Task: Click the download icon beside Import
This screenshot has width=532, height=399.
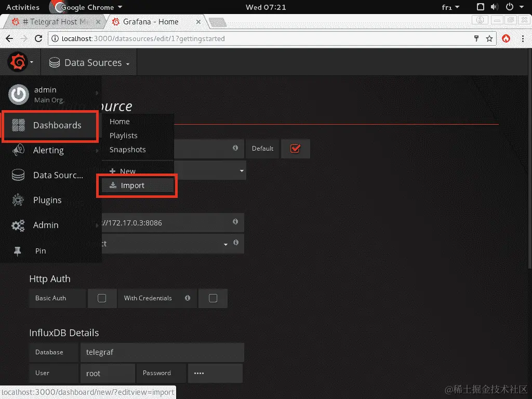Action: [x=113, y=185]
